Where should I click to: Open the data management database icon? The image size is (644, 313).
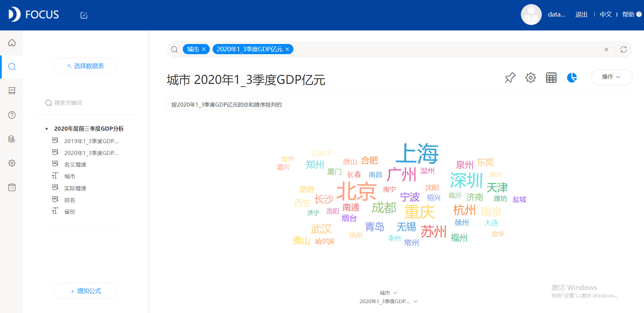(x=12, y=139)
